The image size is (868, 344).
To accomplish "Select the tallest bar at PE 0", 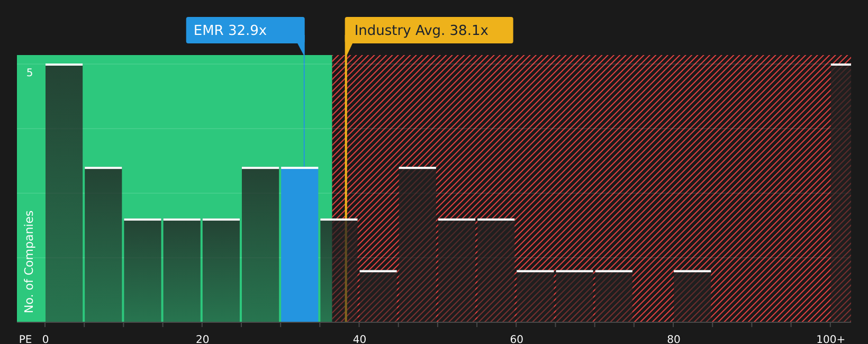I will [x=64, y=193].
